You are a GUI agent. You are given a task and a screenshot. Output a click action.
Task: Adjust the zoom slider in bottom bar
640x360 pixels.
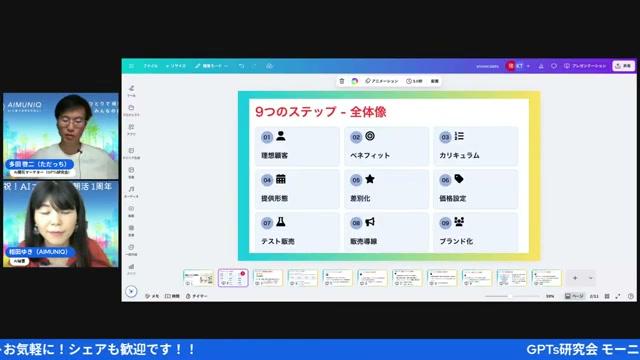512,296
